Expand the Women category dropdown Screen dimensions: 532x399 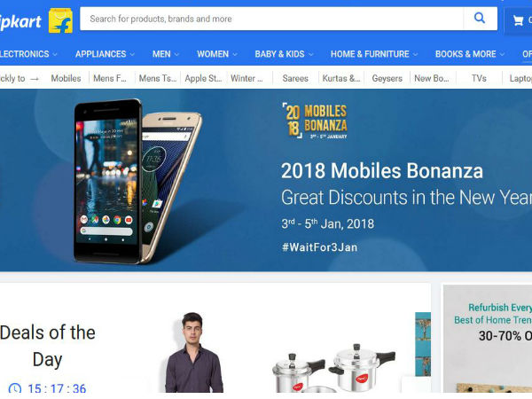click(x=217, y=54)
